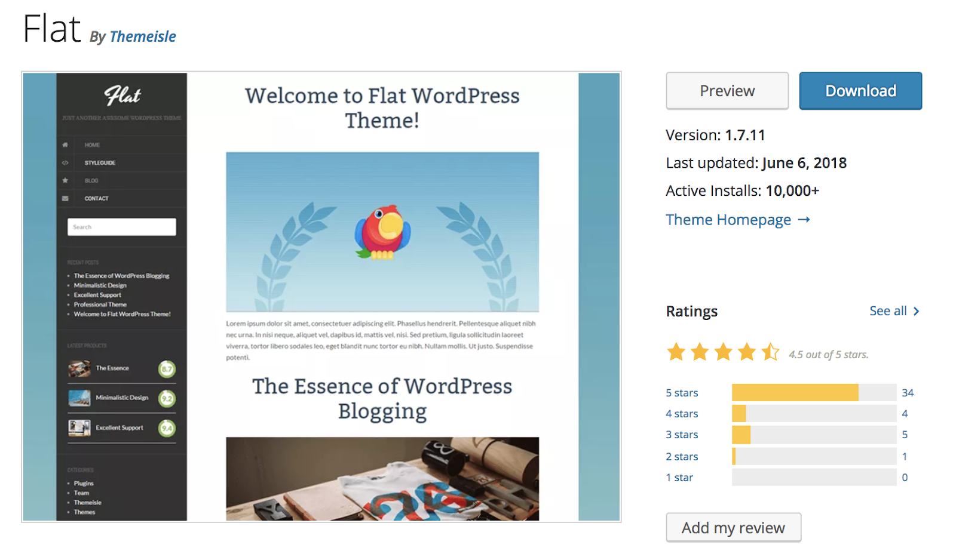Click the envelope icon beside Contact
Viewport: 956px width, 560px height.
click(65, 198)
